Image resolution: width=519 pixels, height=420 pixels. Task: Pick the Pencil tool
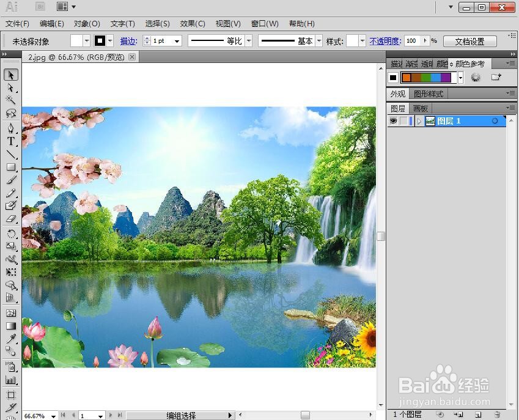[11, 193]
